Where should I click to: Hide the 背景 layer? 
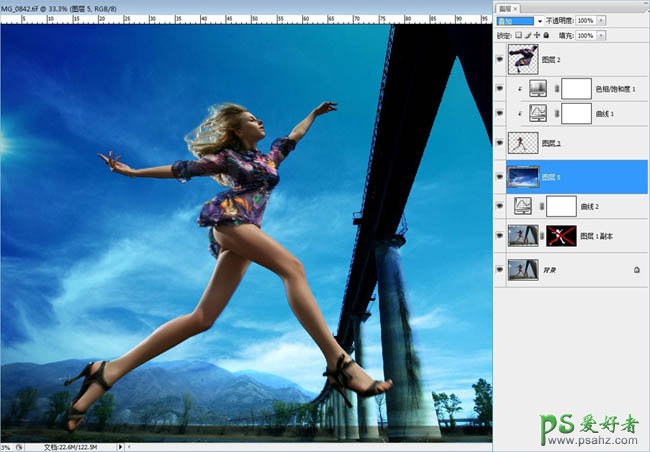coord(501,269)
